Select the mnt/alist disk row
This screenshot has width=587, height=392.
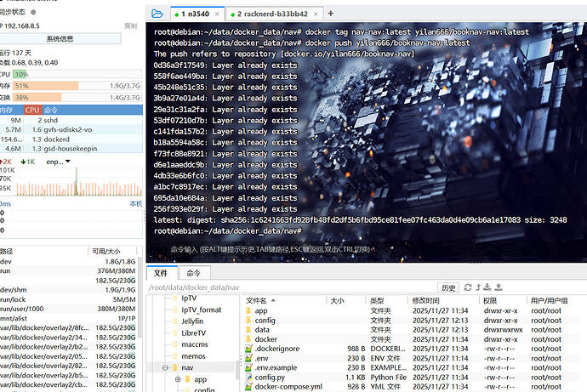coord(68,318)
